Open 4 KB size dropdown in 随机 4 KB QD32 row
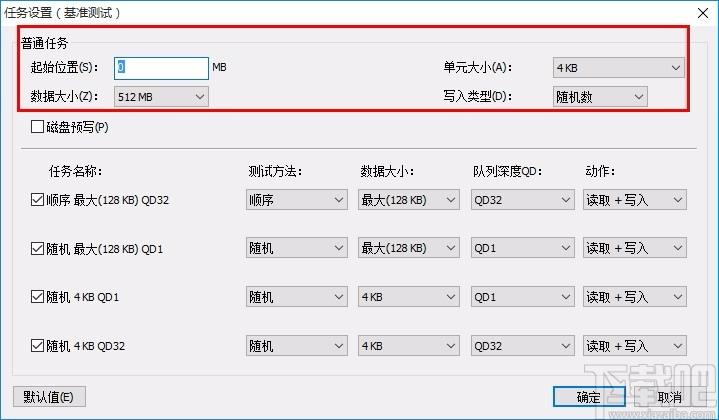The width and height of the screenshot is (719, 420). tap(409, 346)
